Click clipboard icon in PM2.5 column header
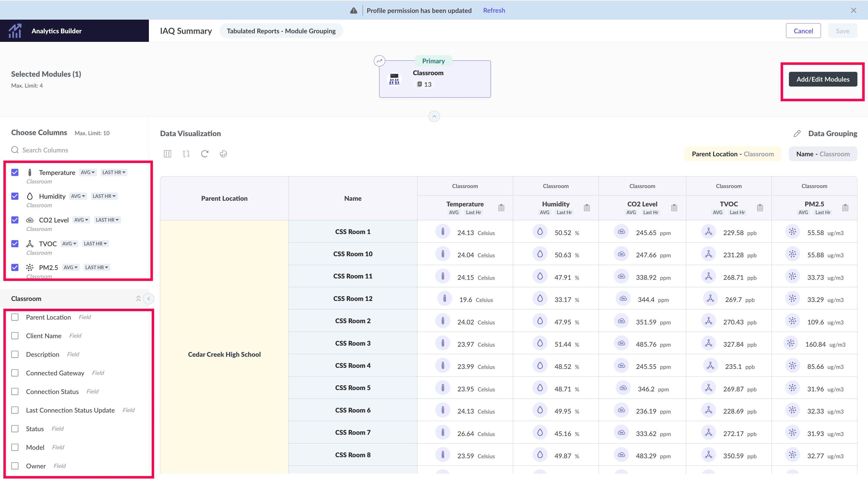 coord(845,207)
